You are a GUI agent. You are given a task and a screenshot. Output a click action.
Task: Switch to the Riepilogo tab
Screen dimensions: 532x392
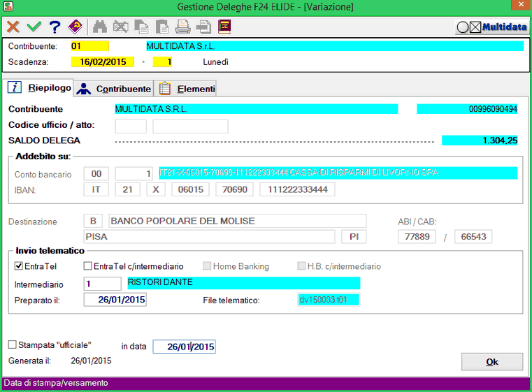(x=40, y=88)
